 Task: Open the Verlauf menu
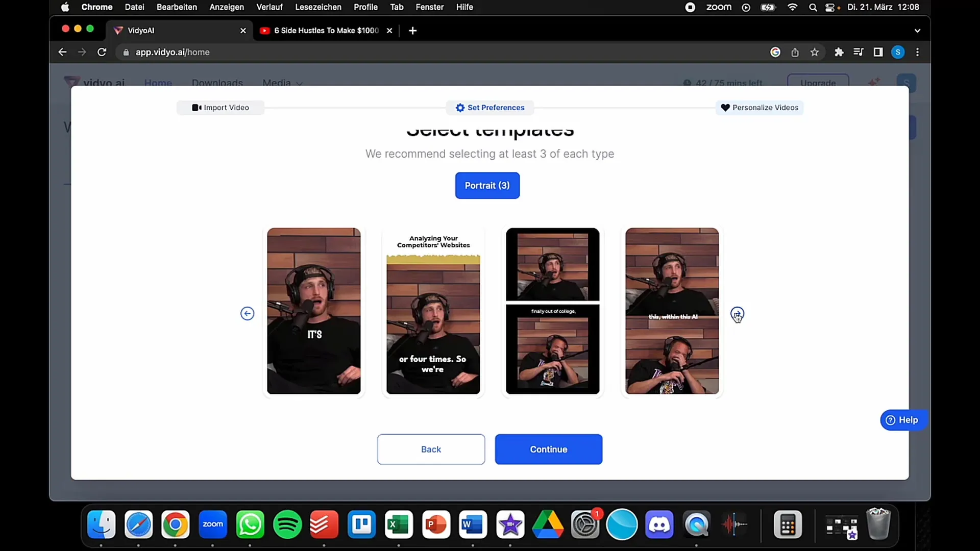point(269,7)
